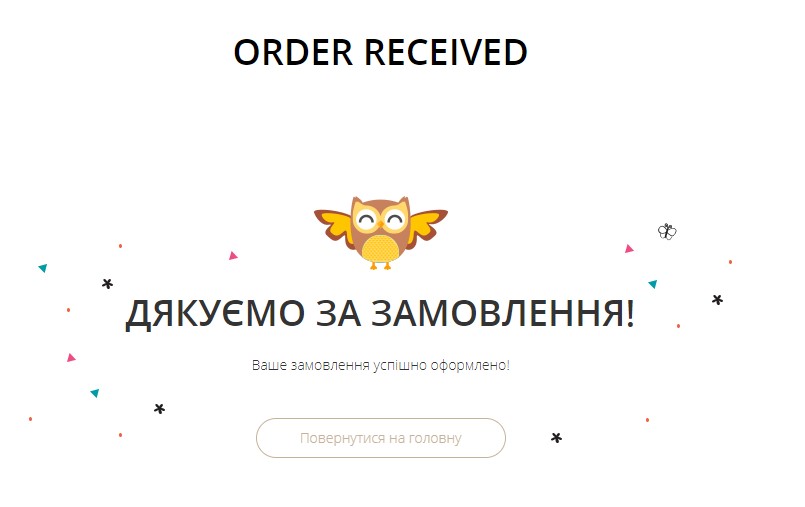805x507 pixels.
Task: Click the owl's orange beak
Action: pyautogui.click(x=380, y=226)
